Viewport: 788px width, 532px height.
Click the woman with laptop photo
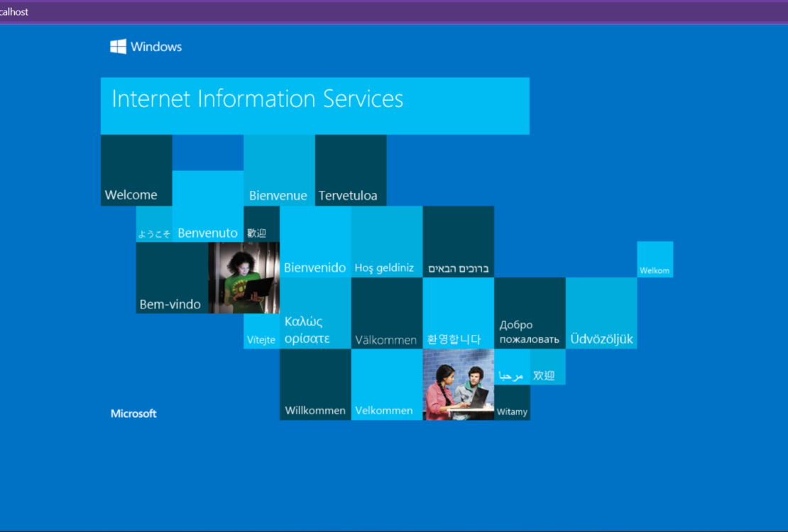point(243,277)
